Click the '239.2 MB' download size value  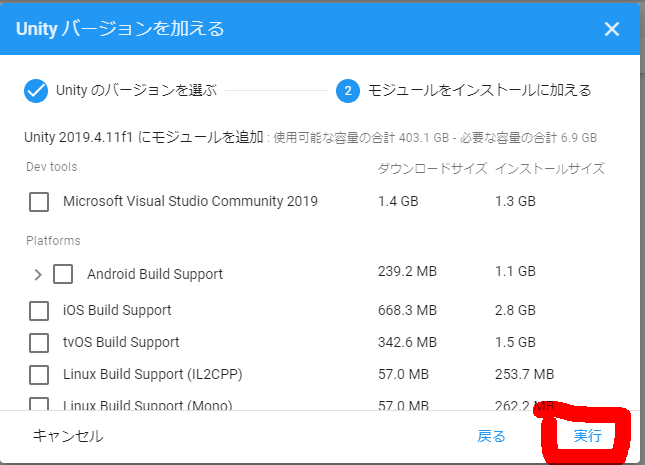point(407,271)
